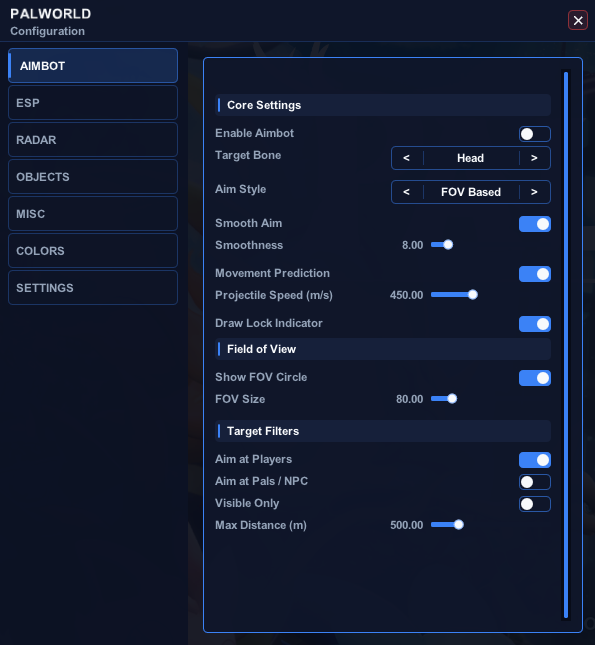Switch to the ESP tab
This screenshot has width=595, height=645.
pyautogui.click(x=93, y=103)
